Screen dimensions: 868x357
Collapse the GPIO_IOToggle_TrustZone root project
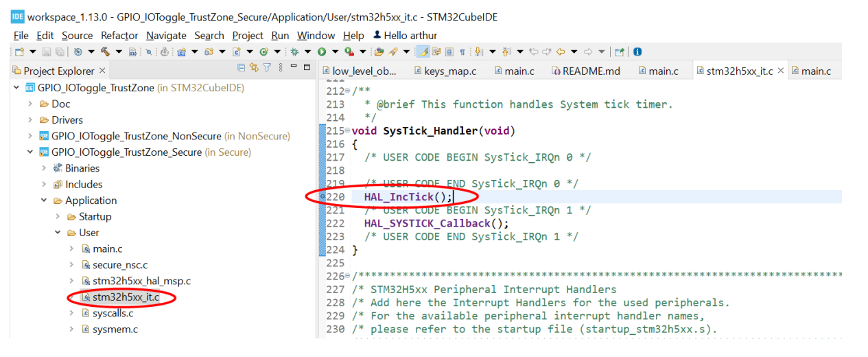click(x=16, y=88)
